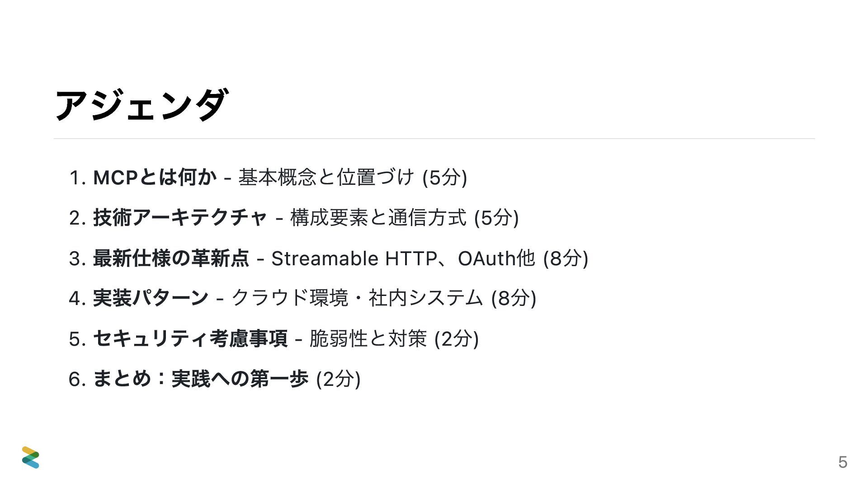This screenshot has height=488, width=868.
Task: Click the 構成要素と通信方式 description text
Action: click(378, 218)
